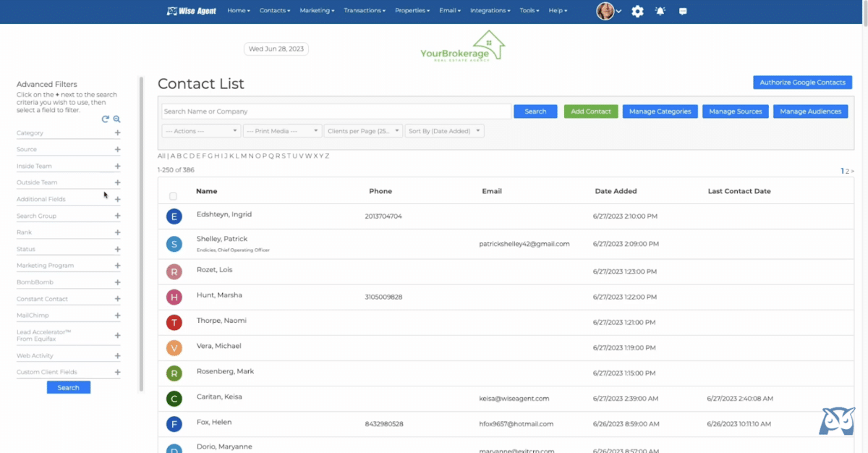Open the Help menu

point(558,11)
